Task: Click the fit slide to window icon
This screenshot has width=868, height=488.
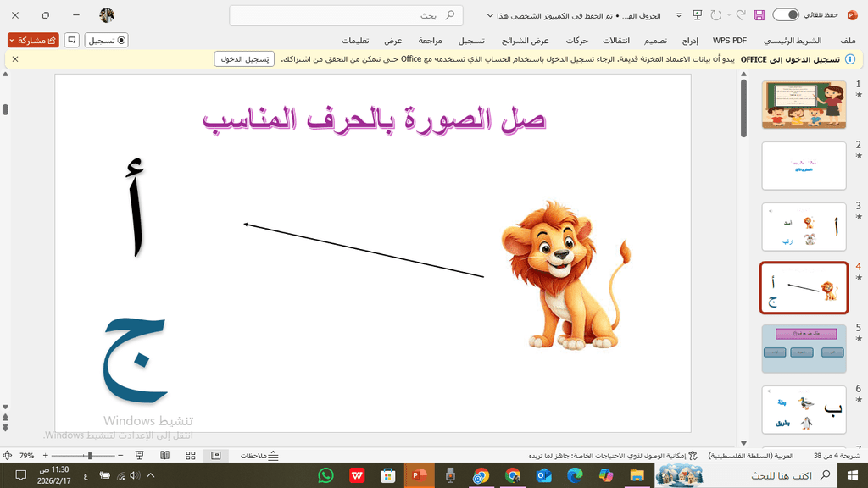Action: [x=7, y=455]
